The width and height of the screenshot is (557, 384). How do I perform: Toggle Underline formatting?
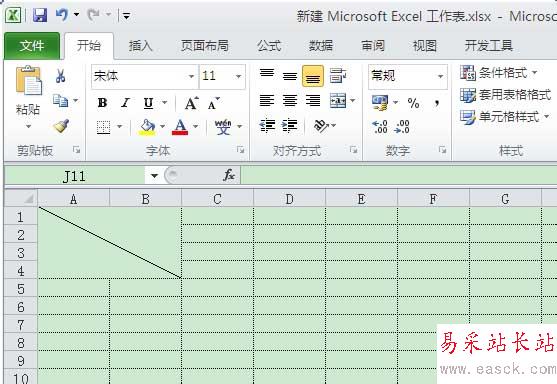[x=148, y=103]
